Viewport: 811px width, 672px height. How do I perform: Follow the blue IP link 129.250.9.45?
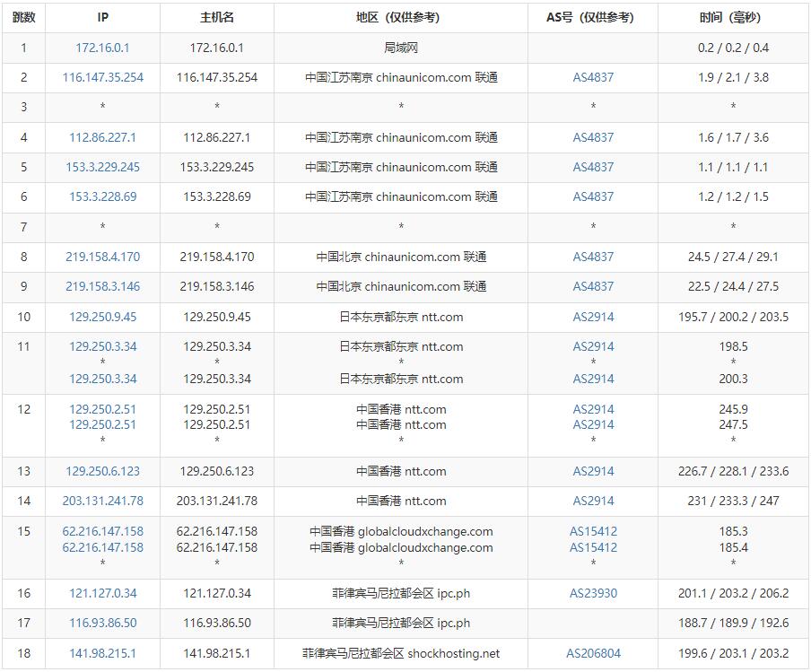tap(102, 317)
